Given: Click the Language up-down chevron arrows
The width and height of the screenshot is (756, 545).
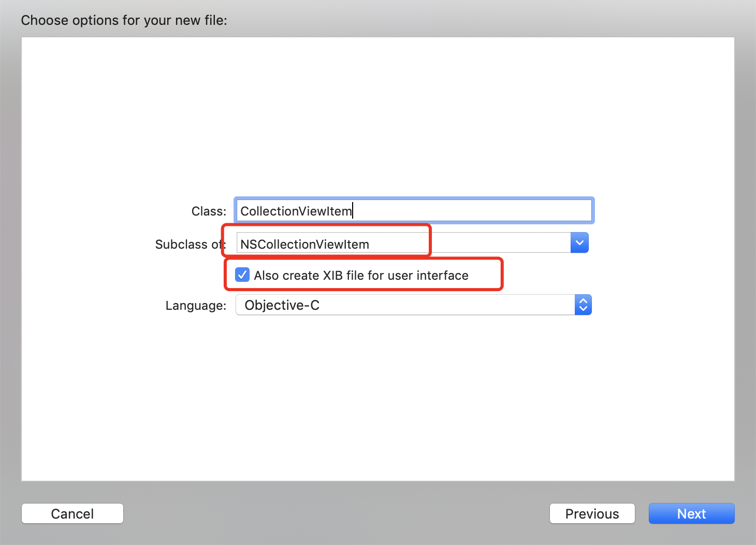Looking at the screenshot, I should 583,305.
